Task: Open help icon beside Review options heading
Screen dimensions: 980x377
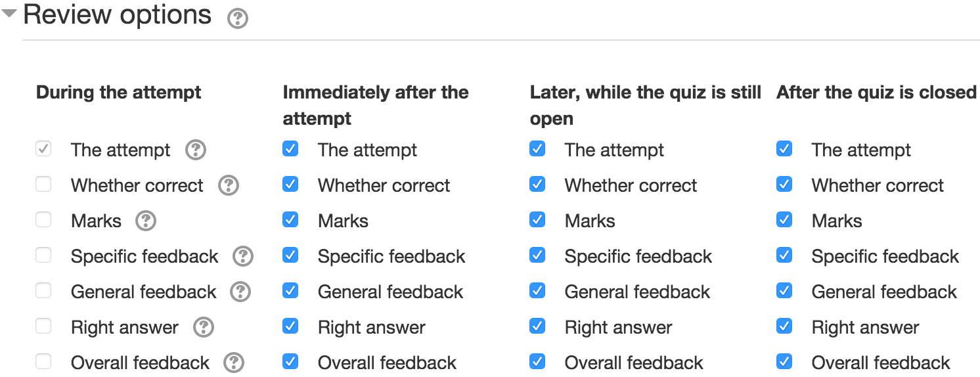Action: point(237,18)
